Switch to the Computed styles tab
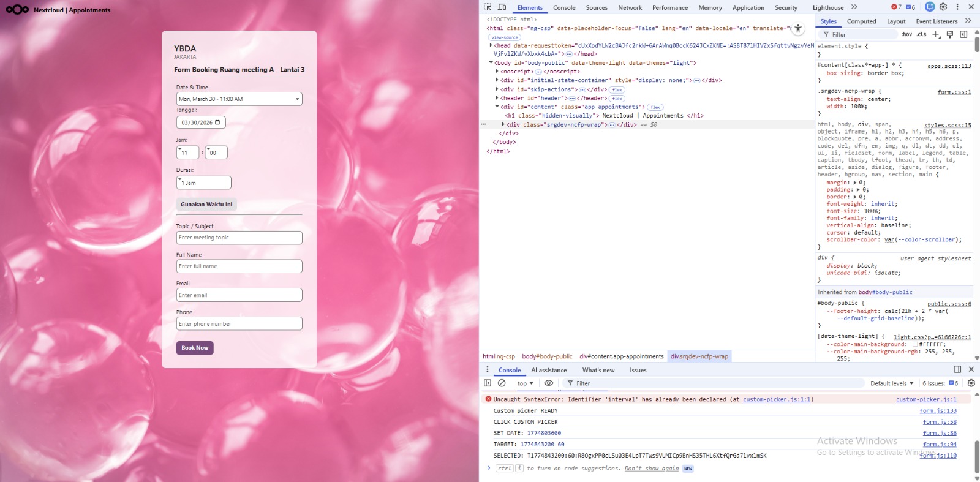The image size is (980, 482). pos(861,21)
